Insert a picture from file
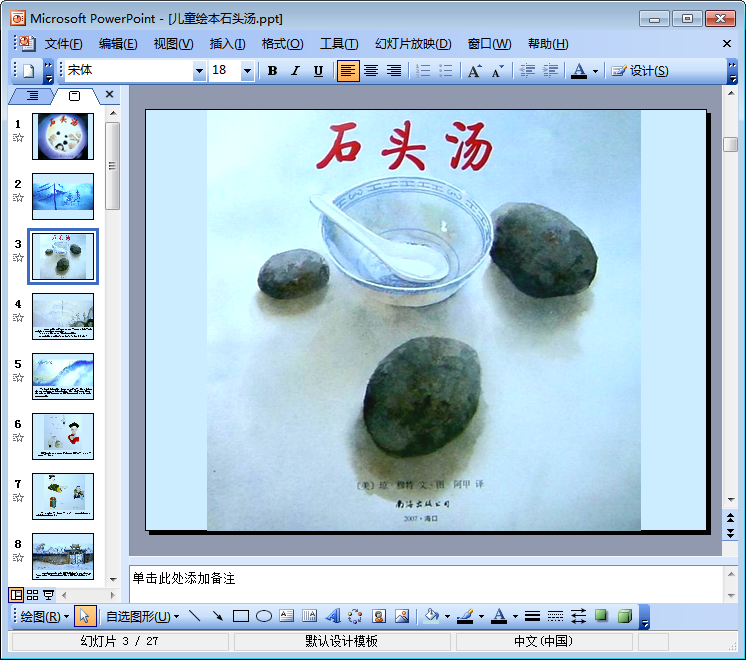Screen dimensions: 746x660 coord(402,616)
